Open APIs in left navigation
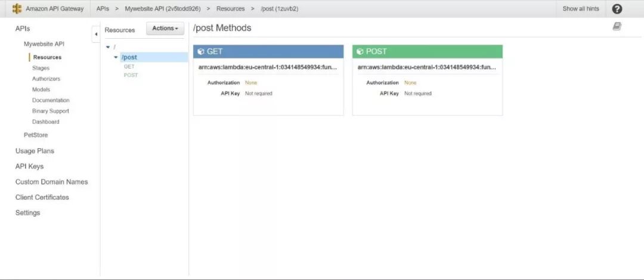Viewport: 644px width, 280px height. [23, 29]
